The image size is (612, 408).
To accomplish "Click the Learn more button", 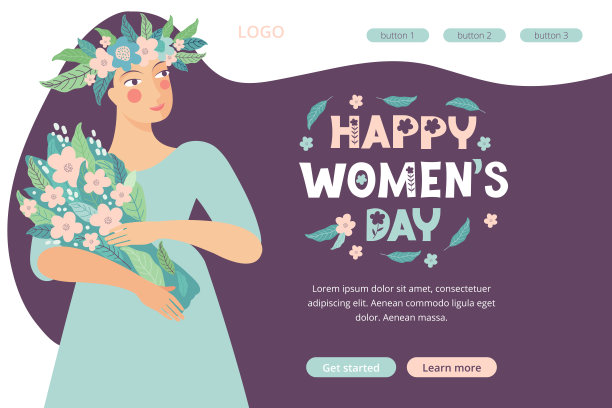I will [x=452, y=367].
